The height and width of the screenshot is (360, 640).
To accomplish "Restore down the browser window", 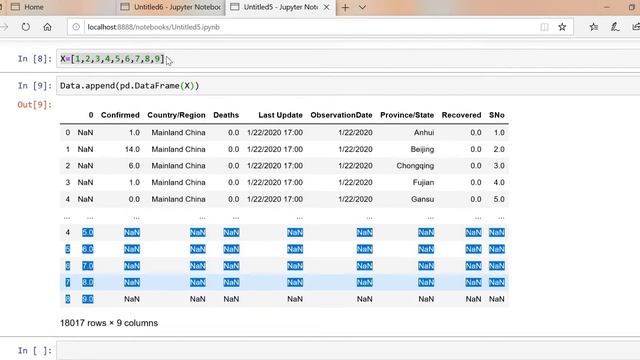I will click(632, 7).
